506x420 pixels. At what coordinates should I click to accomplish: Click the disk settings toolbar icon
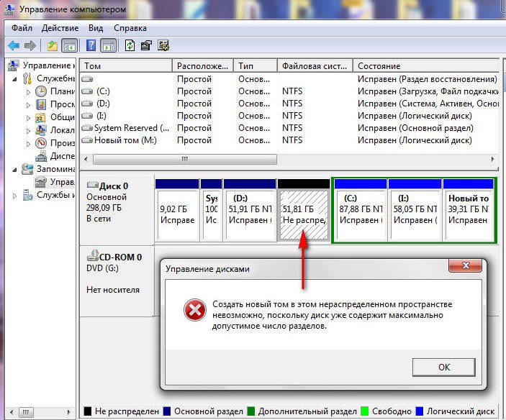click(x=163, y=45)
